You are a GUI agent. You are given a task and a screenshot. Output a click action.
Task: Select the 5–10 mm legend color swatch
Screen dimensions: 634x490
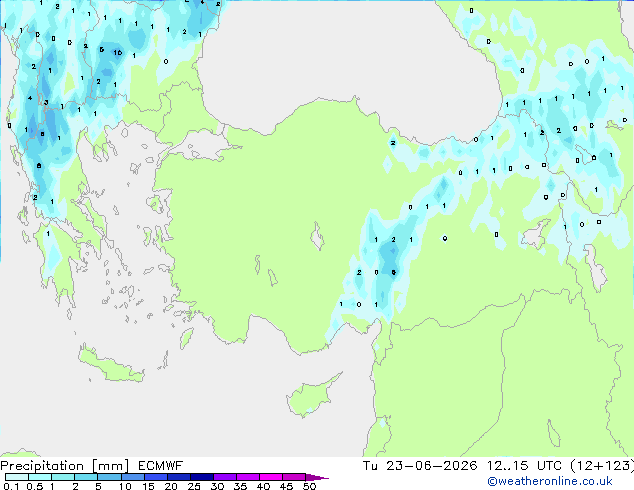(109, 477)
